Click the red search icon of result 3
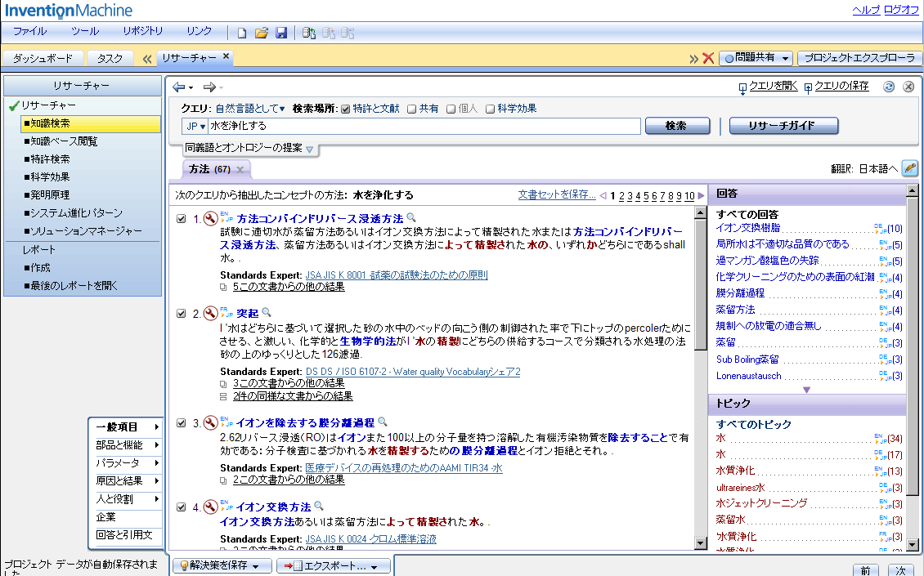The height and width of the screenshot is (576, 924). [210, 423]
